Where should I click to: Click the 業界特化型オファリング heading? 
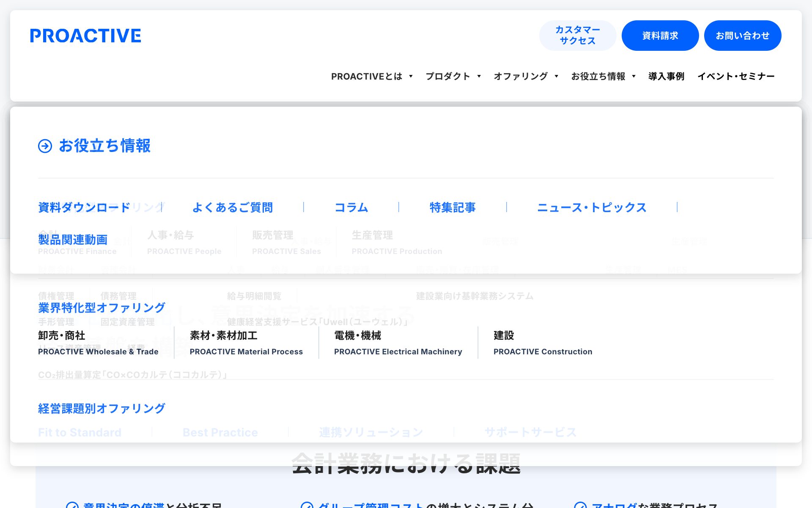pos(101,308)
